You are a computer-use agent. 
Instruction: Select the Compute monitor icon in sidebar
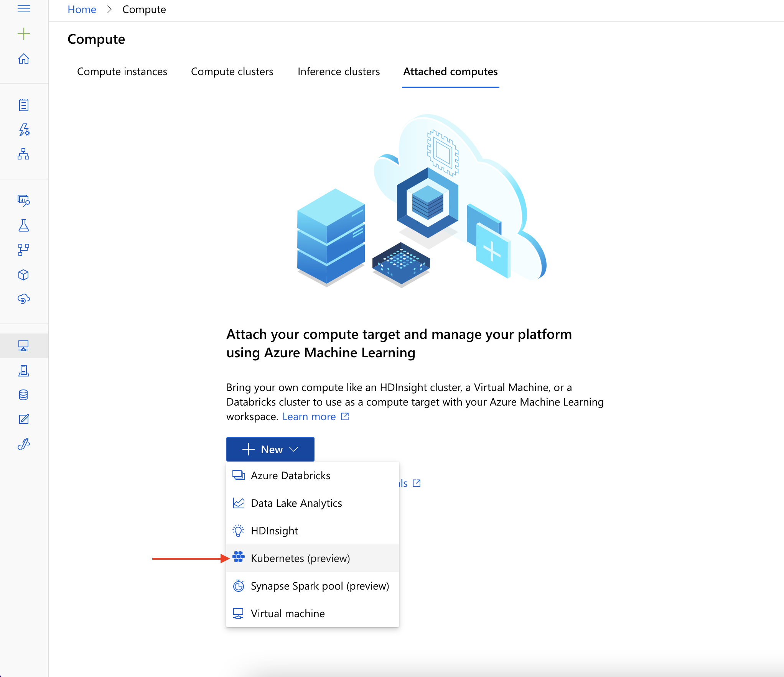pos(24,346)
